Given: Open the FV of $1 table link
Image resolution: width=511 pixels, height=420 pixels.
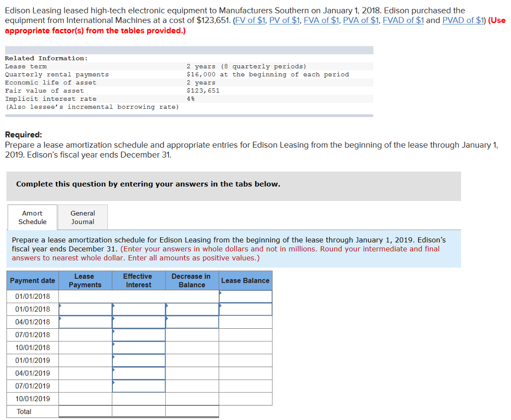Looking at the screenshot, I should 250,20.
